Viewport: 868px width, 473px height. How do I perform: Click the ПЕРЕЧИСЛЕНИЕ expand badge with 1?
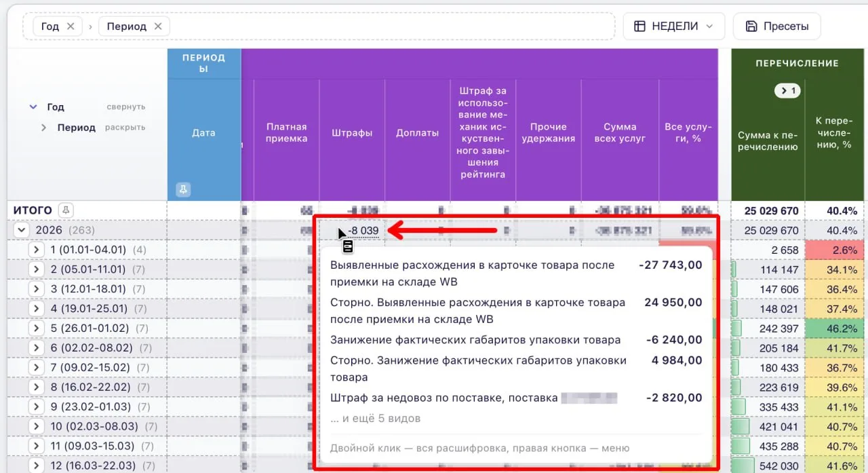click(787, 90)
